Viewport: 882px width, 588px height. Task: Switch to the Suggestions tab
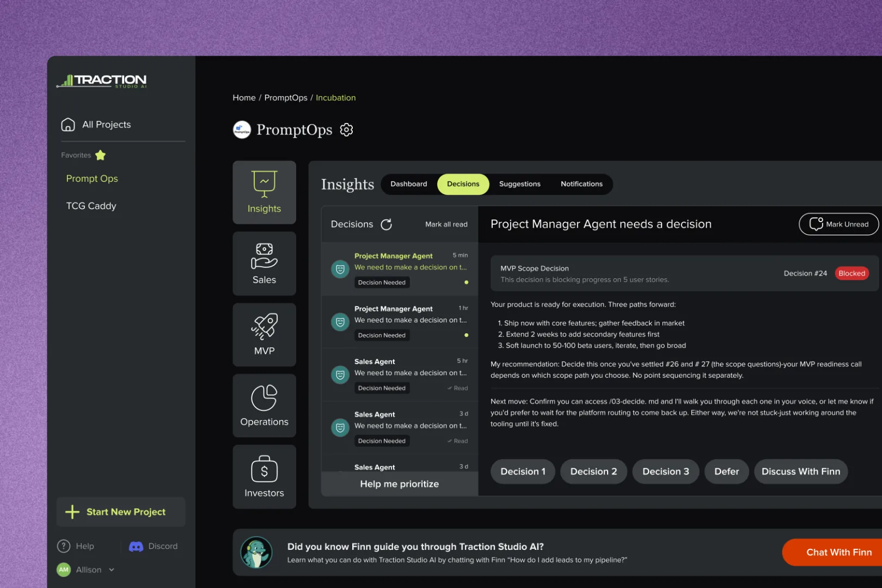click(520, 184)
